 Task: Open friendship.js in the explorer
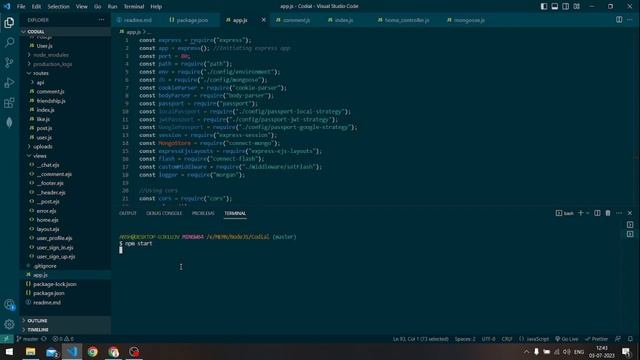pyautogui.click(x=65, y=101)
